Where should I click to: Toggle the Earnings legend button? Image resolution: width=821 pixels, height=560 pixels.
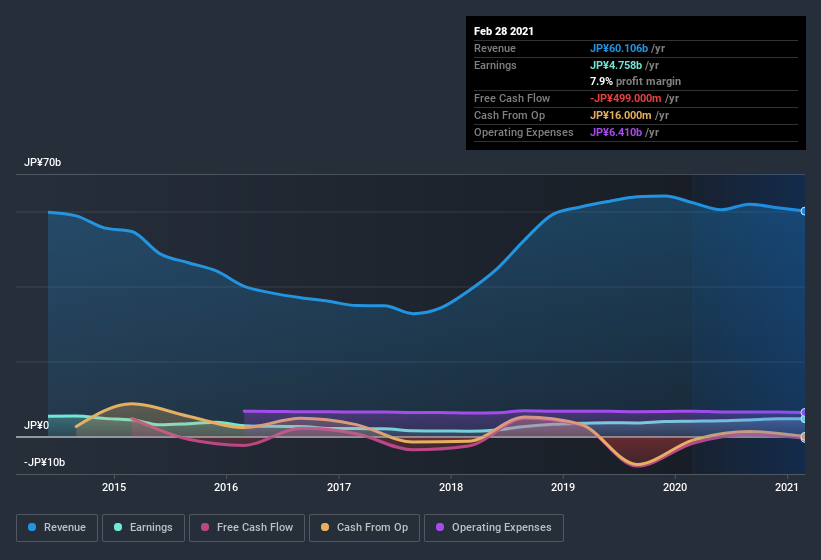[143, 528]
